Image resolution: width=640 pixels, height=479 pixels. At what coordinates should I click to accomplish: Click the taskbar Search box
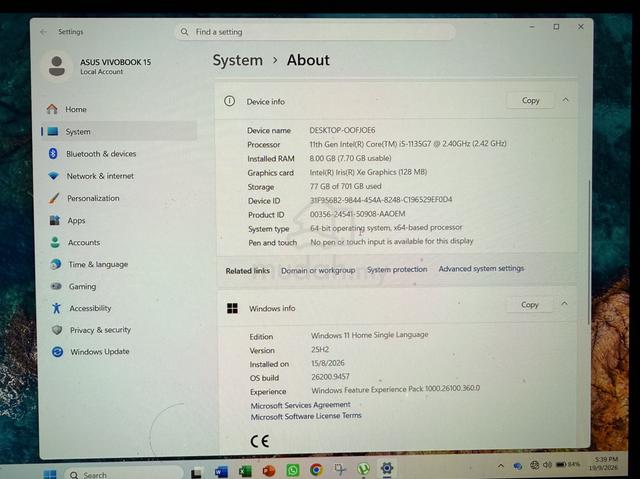pyautogui.click(x=123, y=473)
